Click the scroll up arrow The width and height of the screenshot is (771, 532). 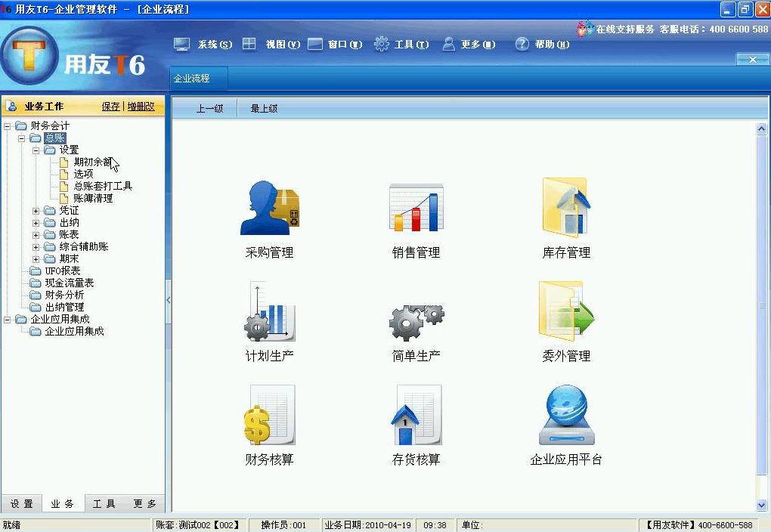click(761, 129)
